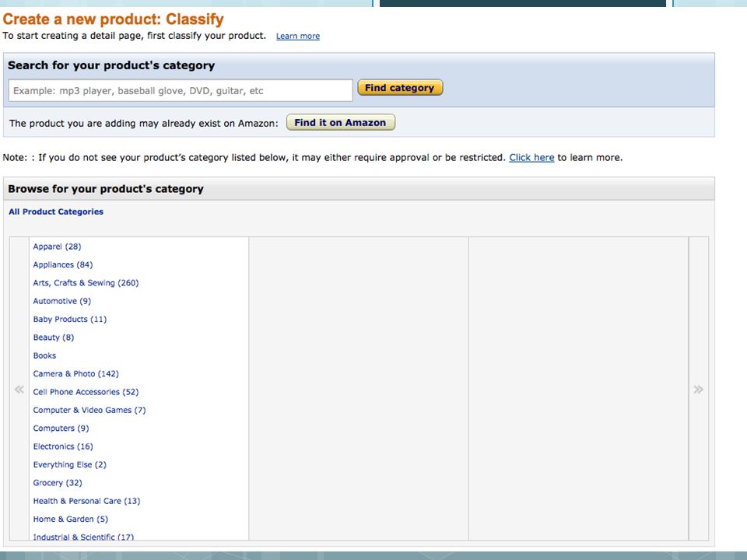Expand the Apparel (28) category
Screen dimensions: 747x560
(57, 247)
